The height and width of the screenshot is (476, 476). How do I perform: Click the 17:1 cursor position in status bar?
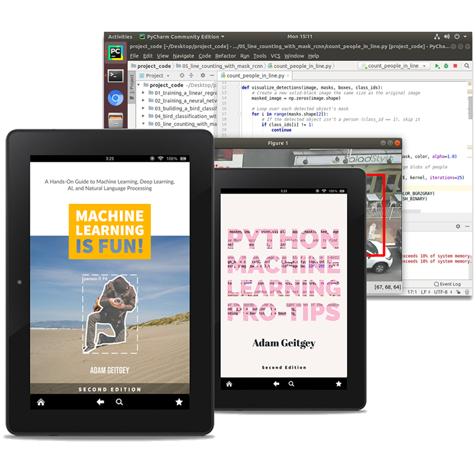coord(412,292)
